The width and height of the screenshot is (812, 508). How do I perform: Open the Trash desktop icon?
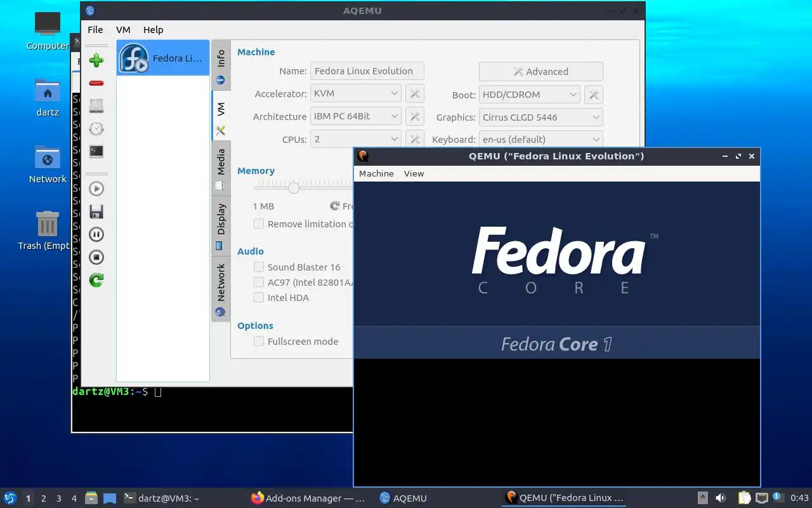(x=48, y=231)
